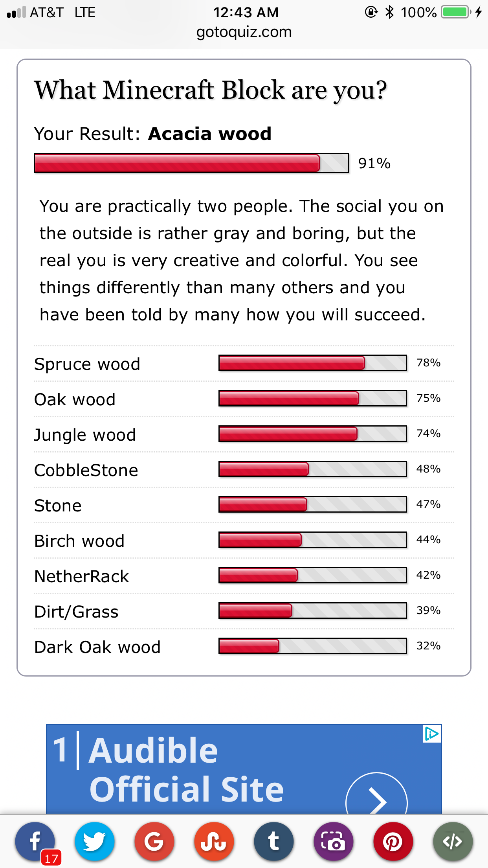The width and height of the screenshot is (488, 868).
Task: Tap the NetherRack 42% progress bar
Action: pos(313,575)
